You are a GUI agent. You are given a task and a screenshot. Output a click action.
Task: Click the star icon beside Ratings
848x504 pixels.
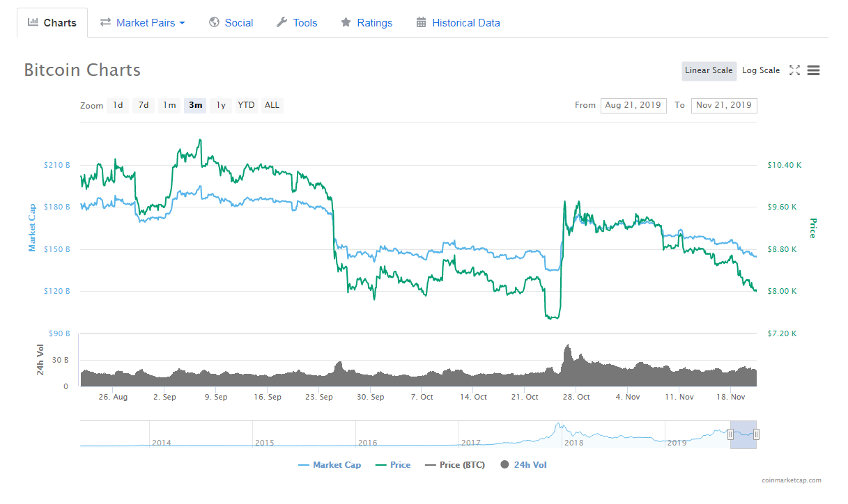tap(346, 22)
